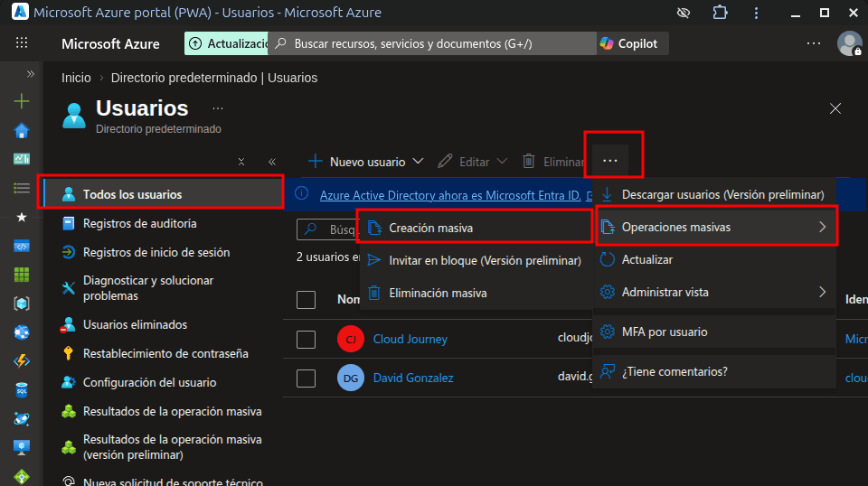Expand the Nuevo usuario dropdown arrow
Image resolution: width=868 pixels, height=486 pixels.
point(418,162)
